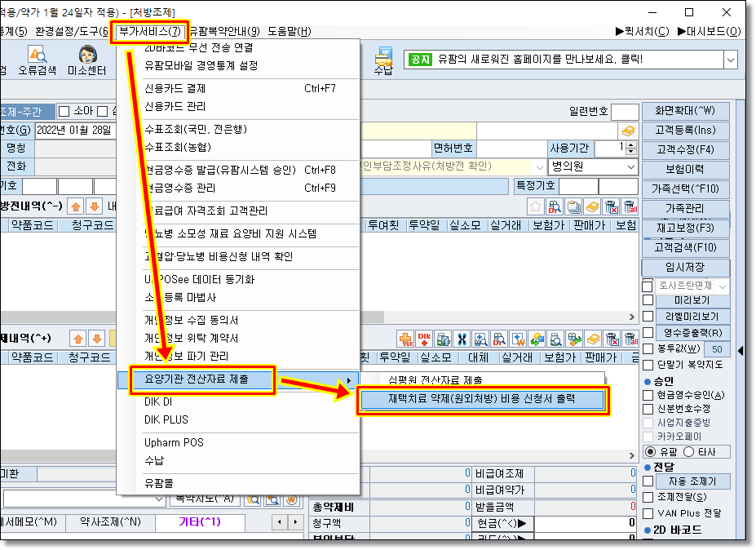Screen dimensions: 756x550
Task: Check the 단말기 복약지도 checkbox
Action: tap(647, 365)
